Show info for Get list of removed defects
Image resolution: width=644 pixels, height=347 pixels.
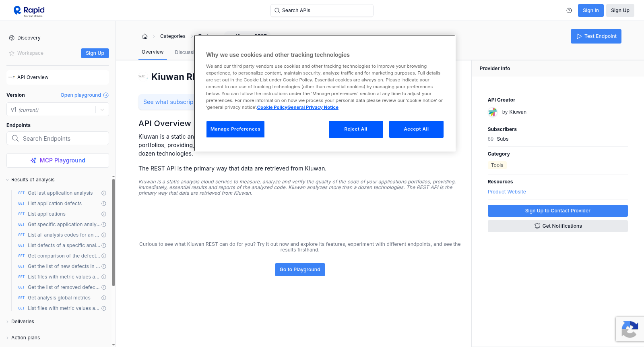[104, 287]
